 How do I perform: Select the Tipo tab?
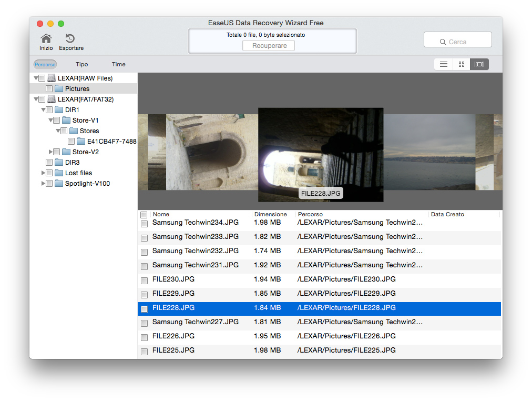coord(82,64)
